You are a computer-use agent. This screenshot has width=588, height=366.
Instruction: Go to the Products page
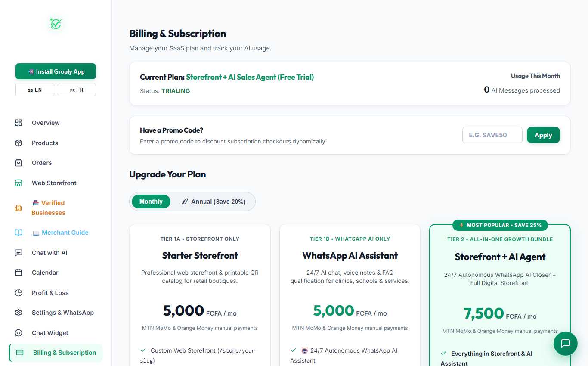(x=56, y=143)
